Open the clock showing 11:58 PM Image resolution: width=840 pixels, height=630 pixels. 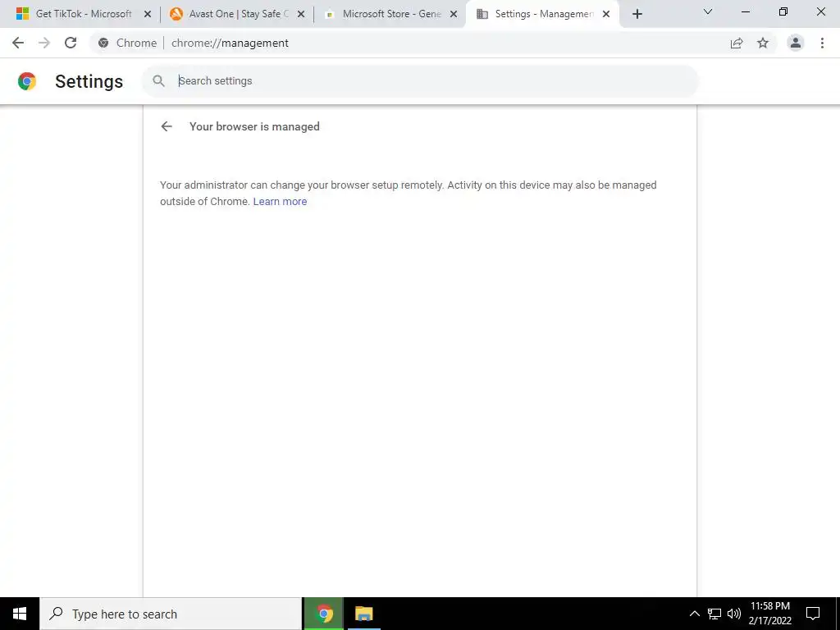click(769, 614)
